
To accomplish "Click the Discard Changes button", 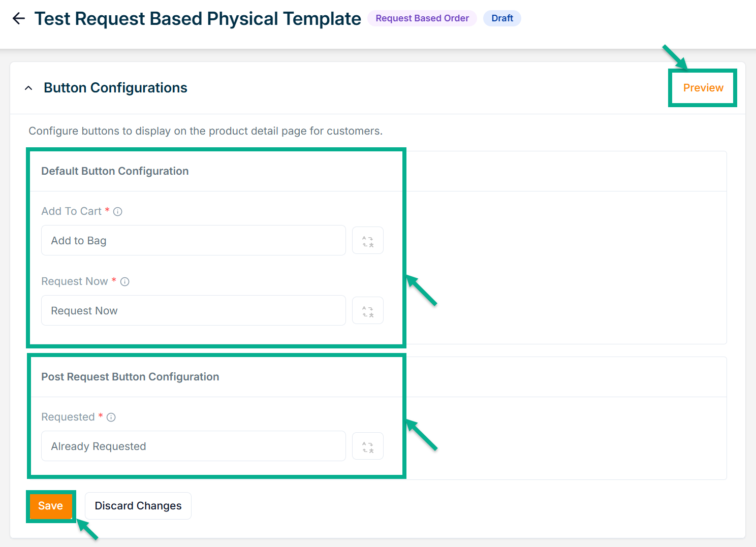I will pyautogui.click(x=138, y=506).
